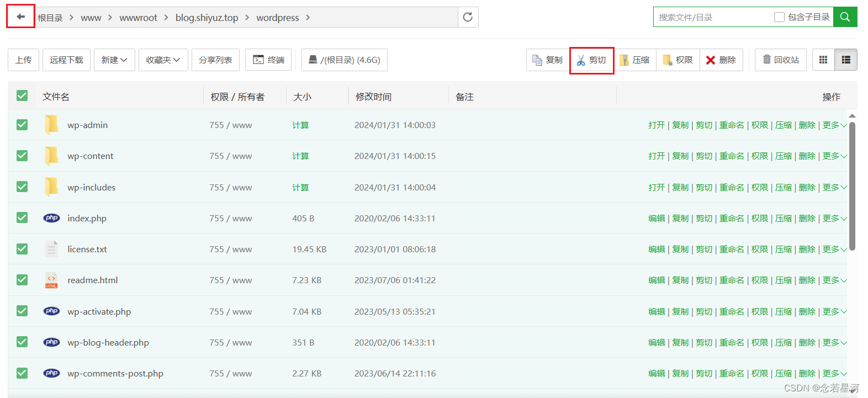Expand 更多 menu for readme.html
Screen dimensions: 868x398
point(834,280)
